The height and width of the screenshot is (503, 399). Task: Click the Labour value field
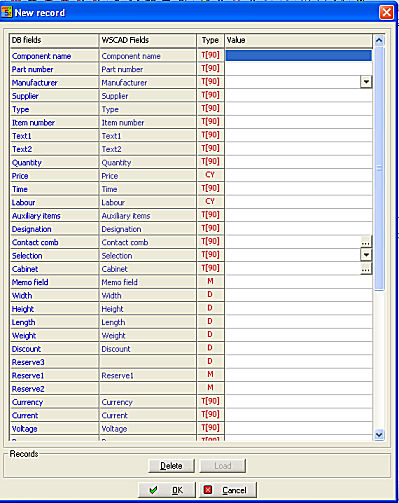click(299, 202)
